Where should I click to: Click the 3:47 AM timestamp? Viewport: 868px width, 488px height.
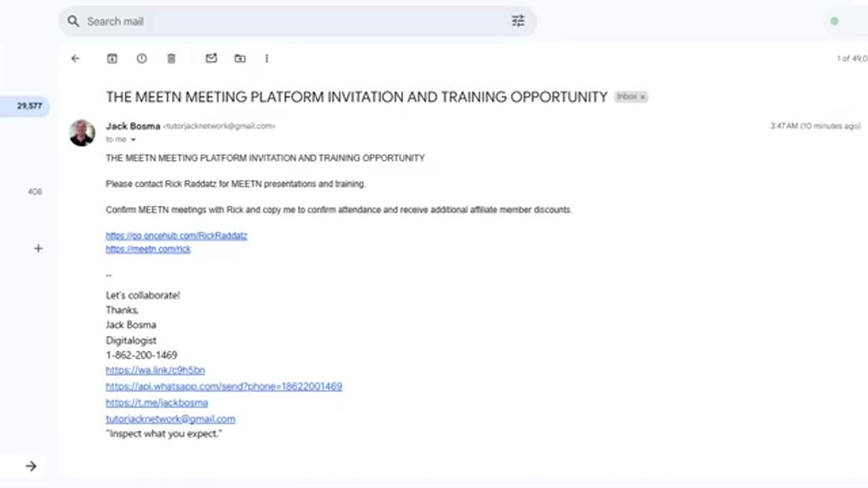click(815, 126)
